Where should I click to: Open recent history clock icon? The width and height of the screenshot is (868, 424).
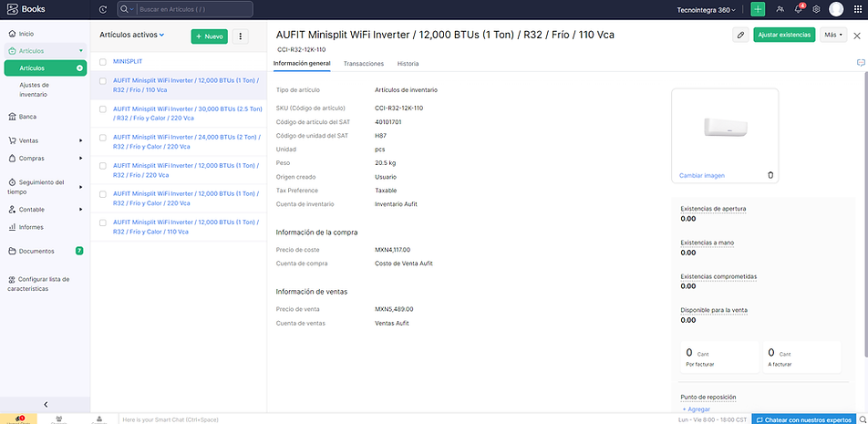tap(102, 9)
